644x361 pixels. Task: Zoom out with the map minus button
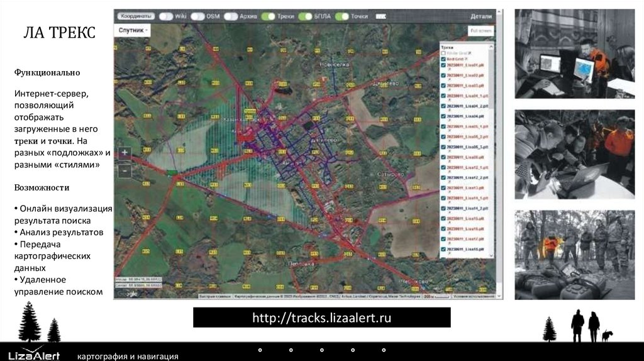point(125,170)
